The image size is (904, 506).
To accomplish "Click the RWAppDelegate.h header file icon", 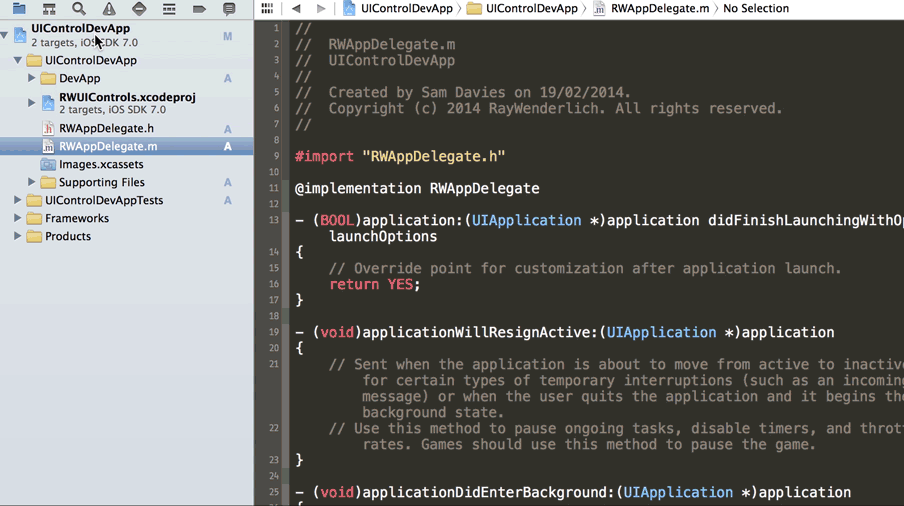I will coord(48,129).
